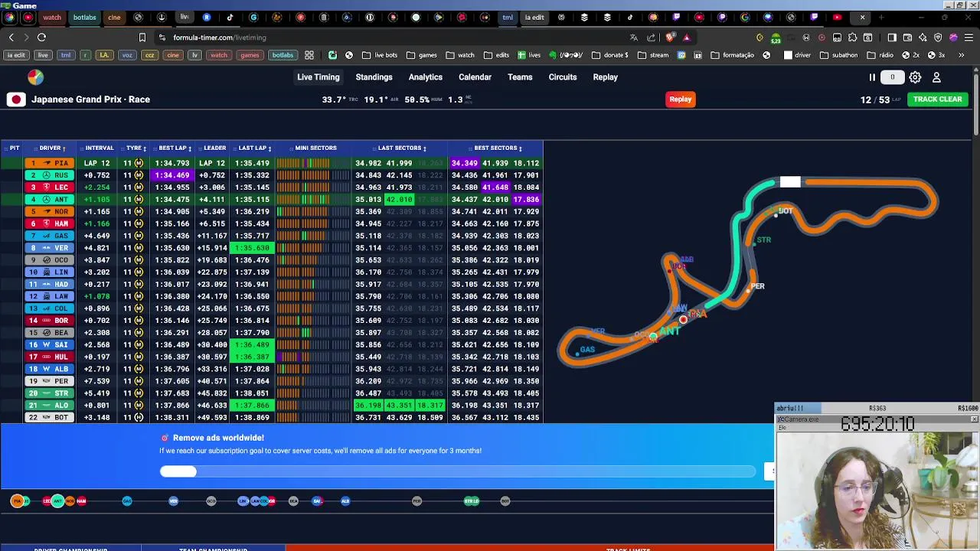The width and height of the screenshot is (980, 551).
Task: Open the Replay tab in navigation
Action: click(x=605, y=77)
